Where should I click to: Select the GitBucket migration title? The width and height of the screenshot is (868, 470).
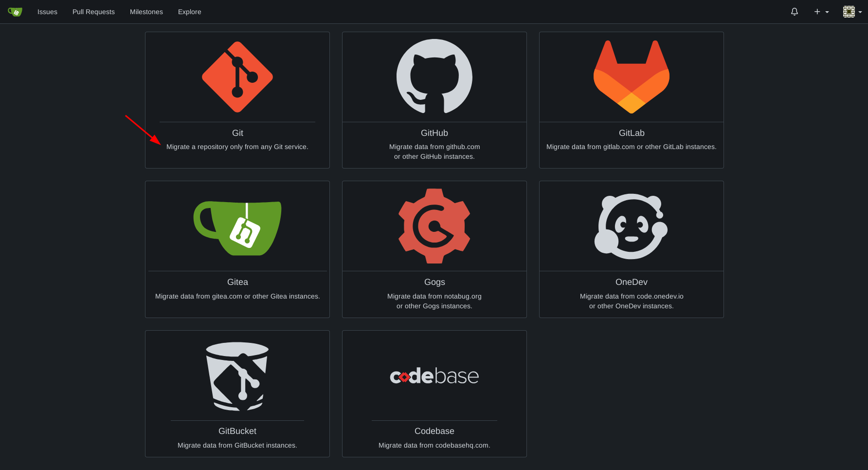coord(237,431)
